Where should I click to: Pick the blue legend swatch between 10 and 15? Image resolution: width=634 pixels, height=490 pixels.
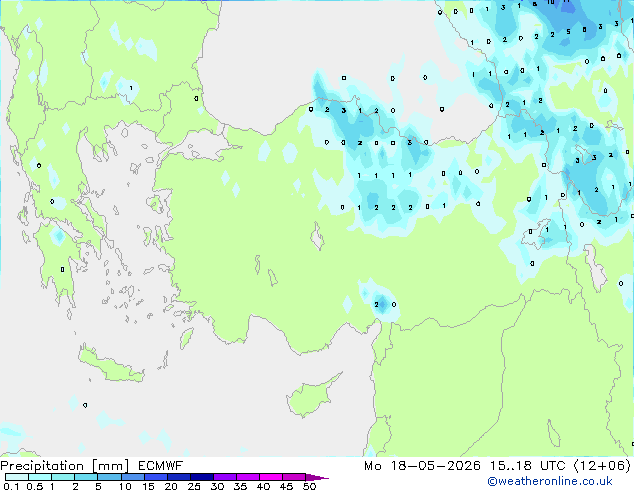point(133,477)
